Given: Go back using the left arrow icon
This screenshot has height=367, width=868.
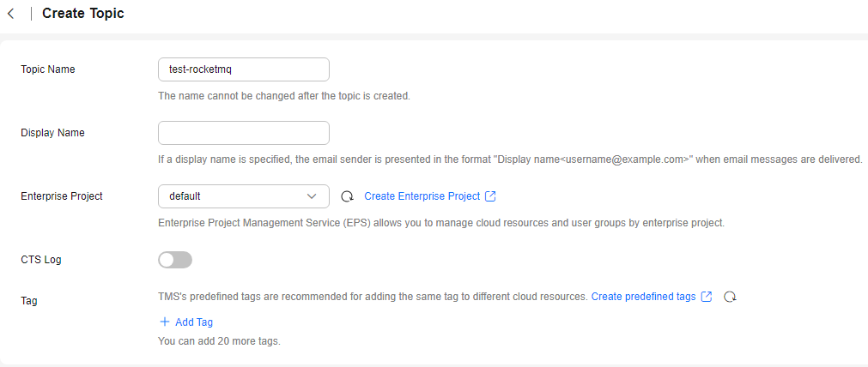Looking at the screenshot, I should pos(10,14).
